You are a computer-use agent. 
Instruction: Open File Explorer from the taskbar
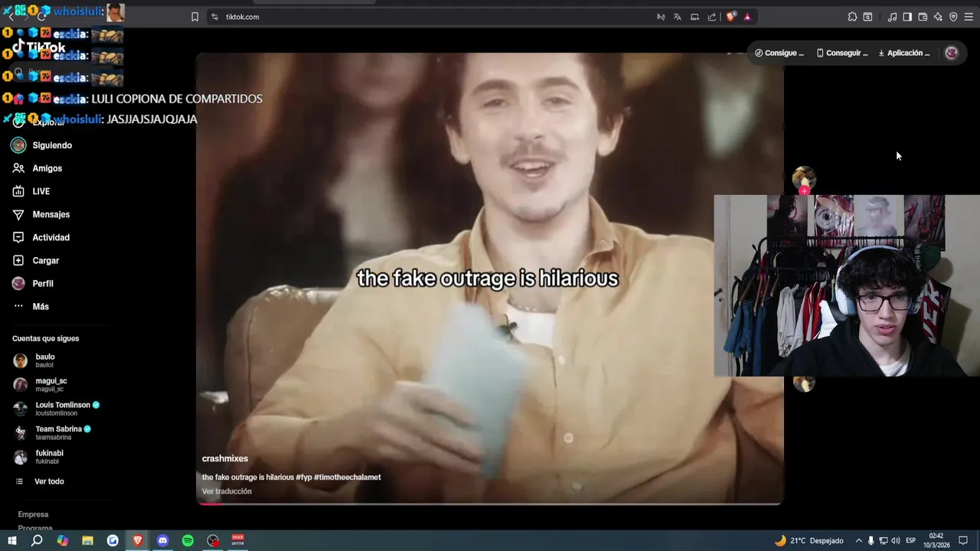87,540
